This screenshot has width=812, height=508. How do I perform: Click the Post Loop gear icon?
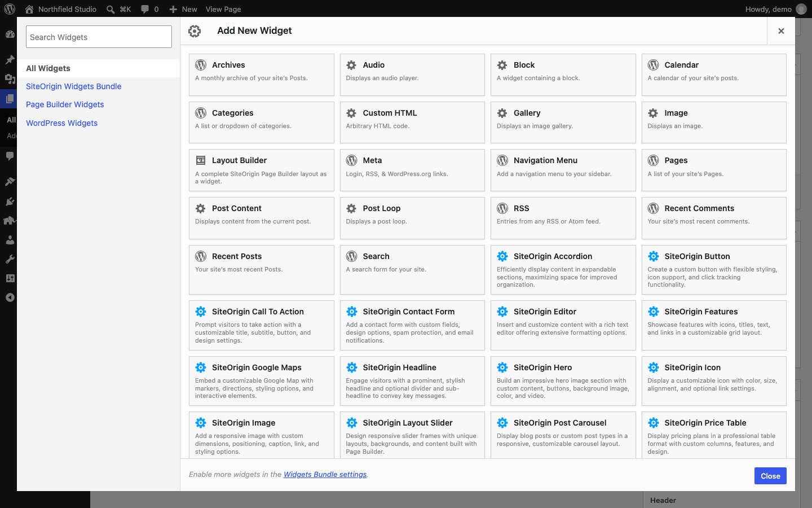pyautogui.click(x=351, y=208)
